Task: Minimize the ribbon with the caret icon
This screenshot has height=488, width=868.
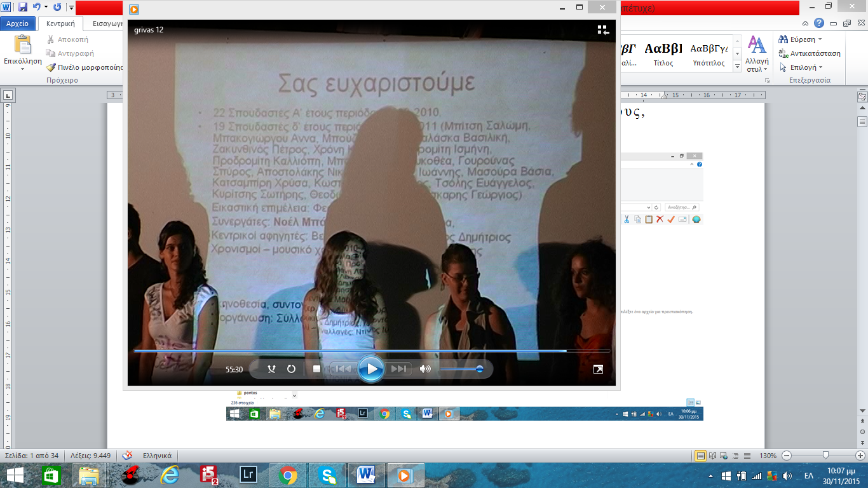Action: tap(806, 23)
